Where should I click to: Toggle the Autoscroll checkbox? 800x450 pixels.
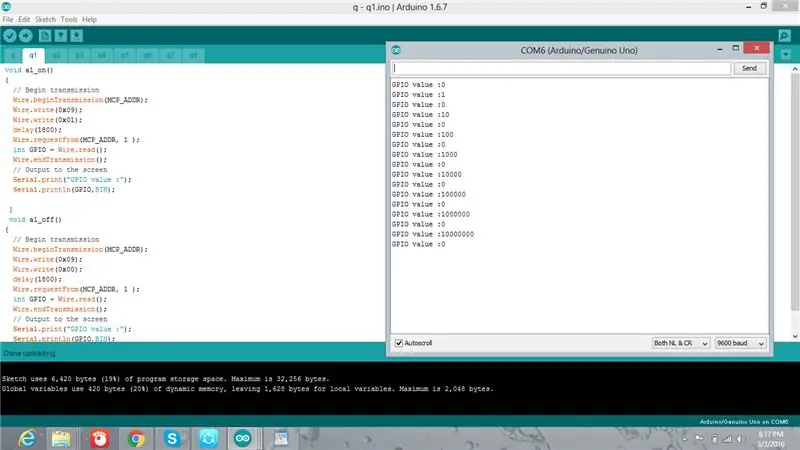(x=399, y=343)
